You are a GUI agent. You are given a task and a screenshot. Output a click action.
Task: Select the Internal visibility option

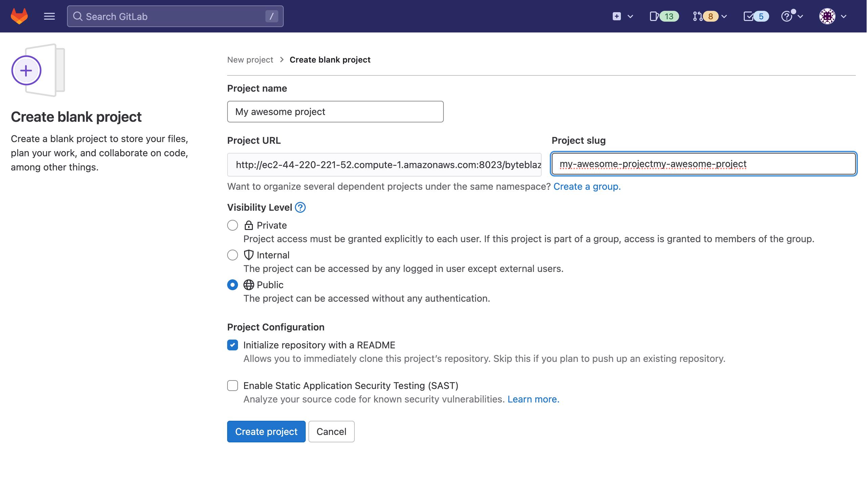233,255
